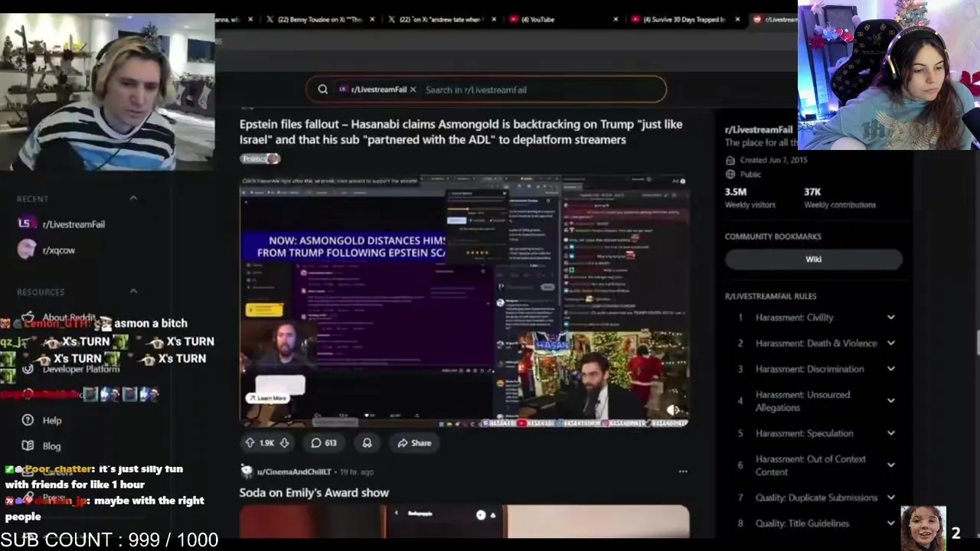Image resolution: width=980 pixels, height=551 pixels.
Task: Open r/LivestreamFail in the Recent list
Action: (73, 224)
